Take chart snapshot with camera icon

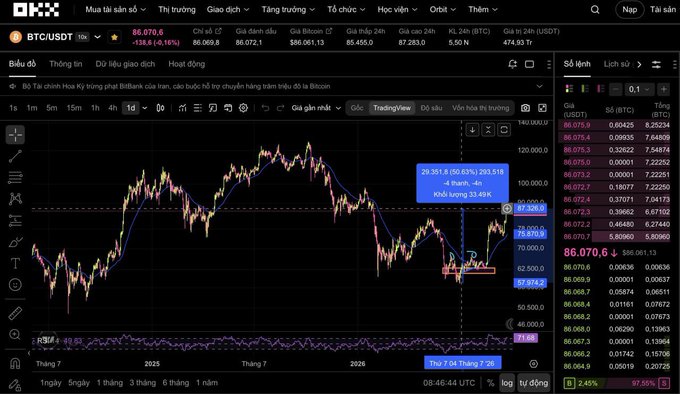pyautogui.click(x=525, y=108)
